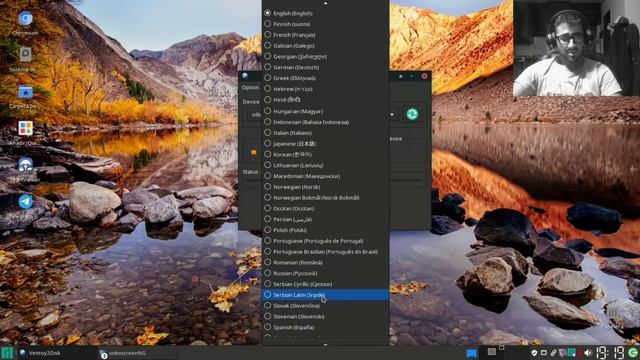Click the down arrow at bottom of language list
Image resolution: width=640 pixels, height=360 pixels.
pos(325,344)
